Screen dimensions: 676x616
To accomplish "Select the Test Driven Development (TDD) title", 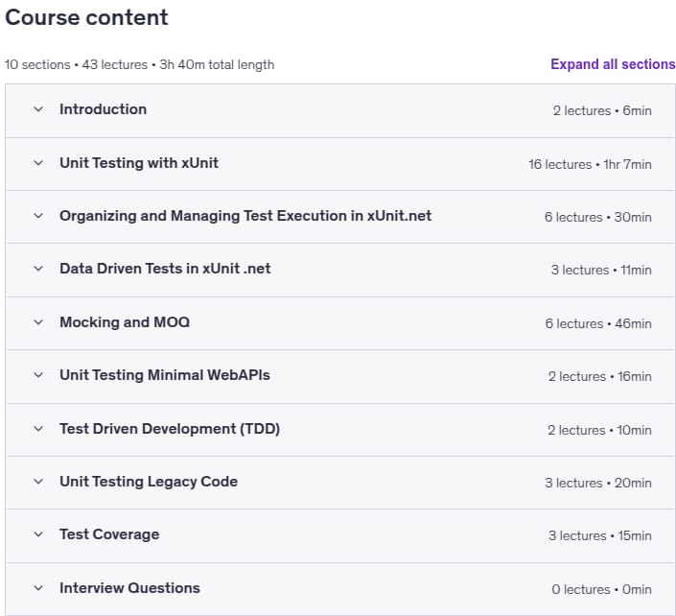I will pos(170,429).
